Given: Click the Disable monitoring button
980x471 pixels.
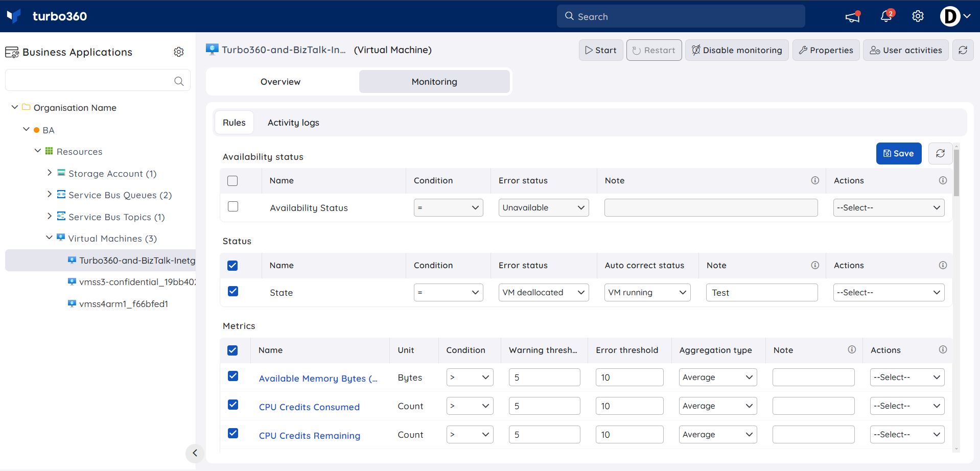Looking at the screenshot, I should point(737,50).
